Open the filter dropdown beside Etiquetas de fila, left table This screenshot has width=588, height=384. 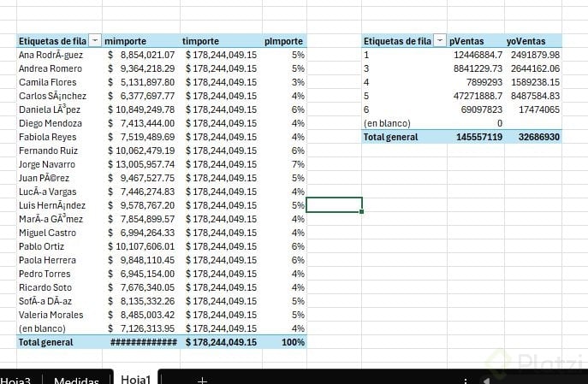(95, 40)
